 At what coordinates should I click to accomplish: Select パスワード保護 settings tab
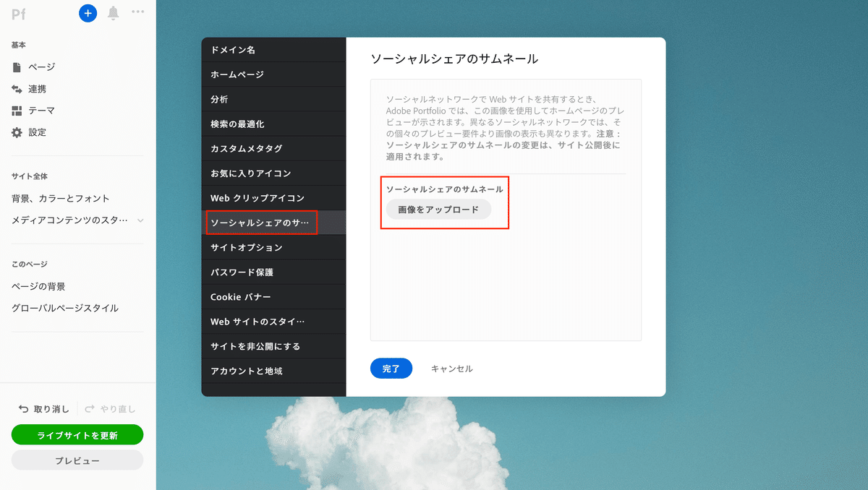(273, 272)
